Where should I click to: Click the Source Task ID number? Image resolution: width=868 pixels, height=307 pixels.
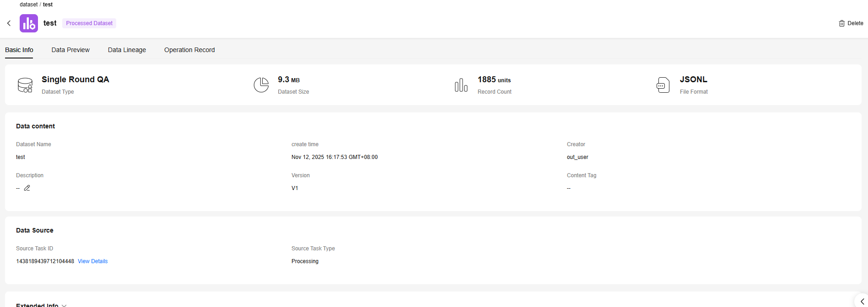(x=45, y=261)
